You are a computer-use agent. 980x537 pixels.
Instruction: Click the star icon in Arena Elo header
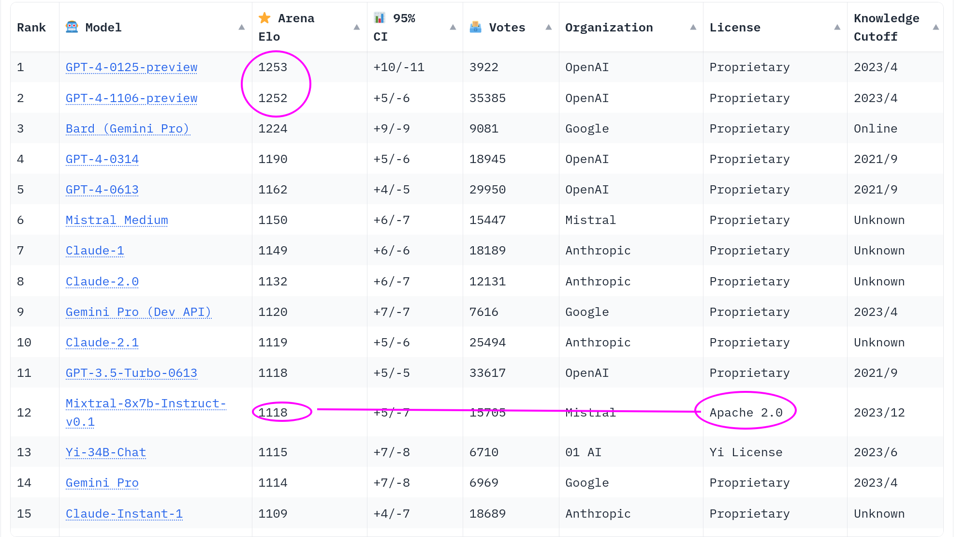coord(264,18)
